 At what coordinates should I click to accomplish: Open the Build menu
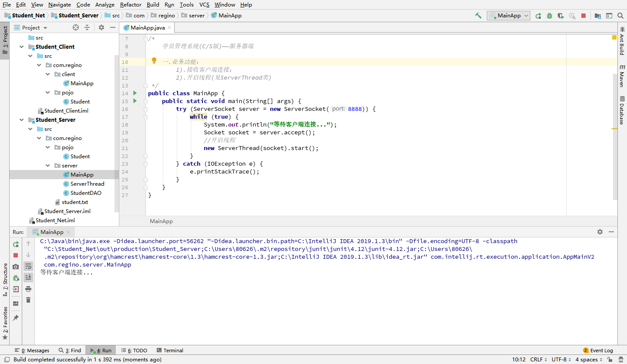click(x=153, y=4)
